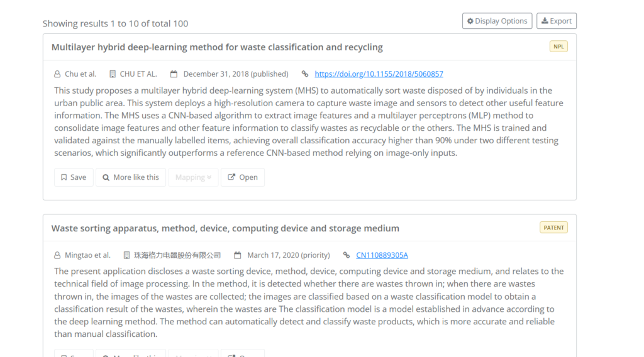Expand the Mapping dropdown of first result
This screenshot has height=357, width=644.
click(x=193, y=177)
